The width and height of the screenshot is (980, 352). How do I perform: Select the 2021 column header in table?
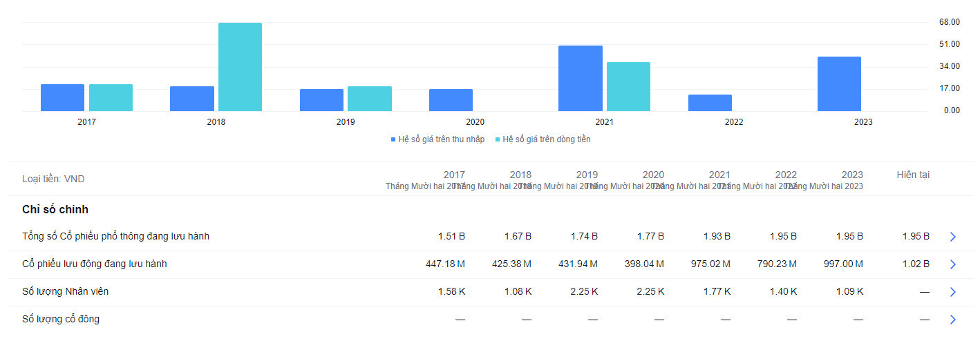[719, 175]
